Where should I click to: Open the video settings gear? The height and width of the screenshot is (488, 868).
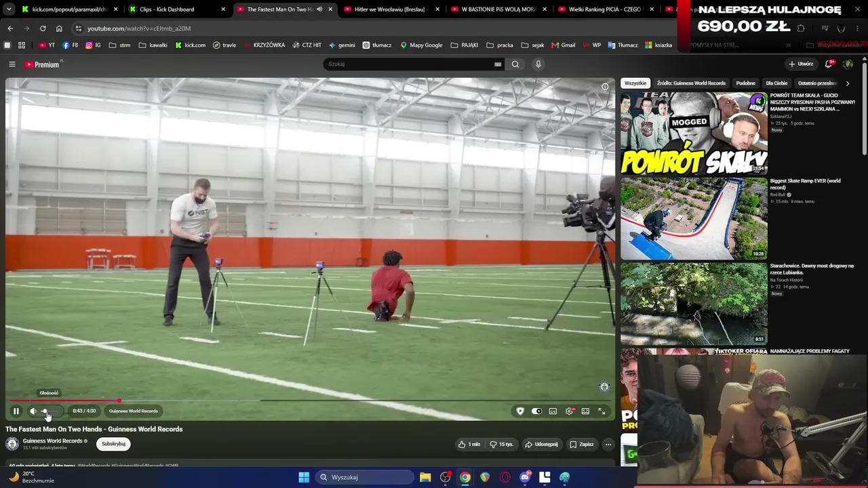[570, 411]
